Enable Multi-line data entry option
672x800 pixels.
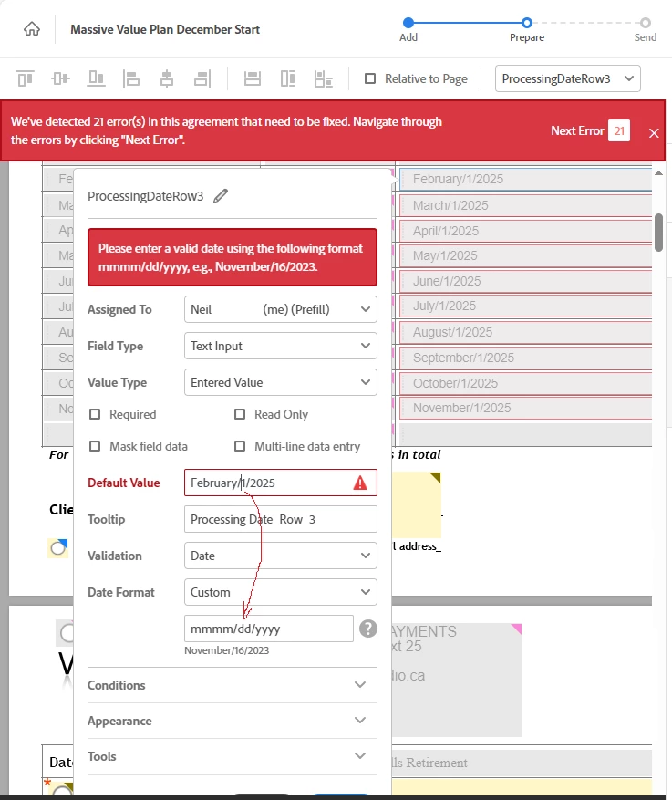[x=240, y=446]
